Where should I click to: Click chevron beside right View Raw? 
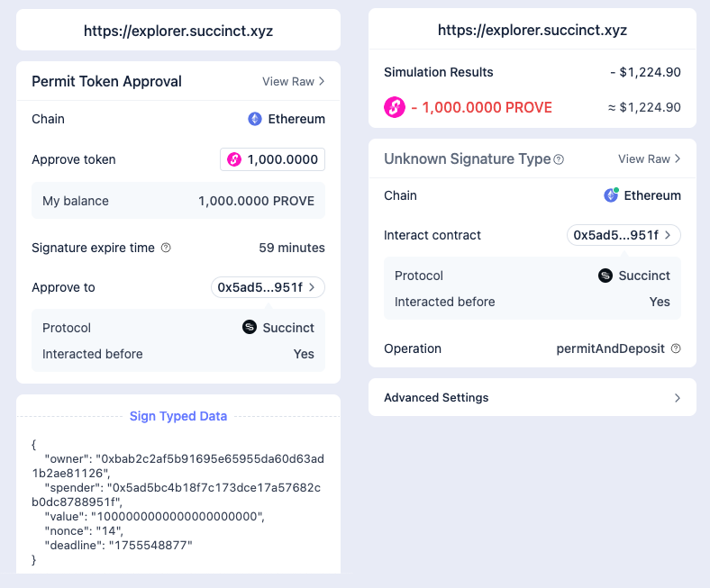coord(678,158)
